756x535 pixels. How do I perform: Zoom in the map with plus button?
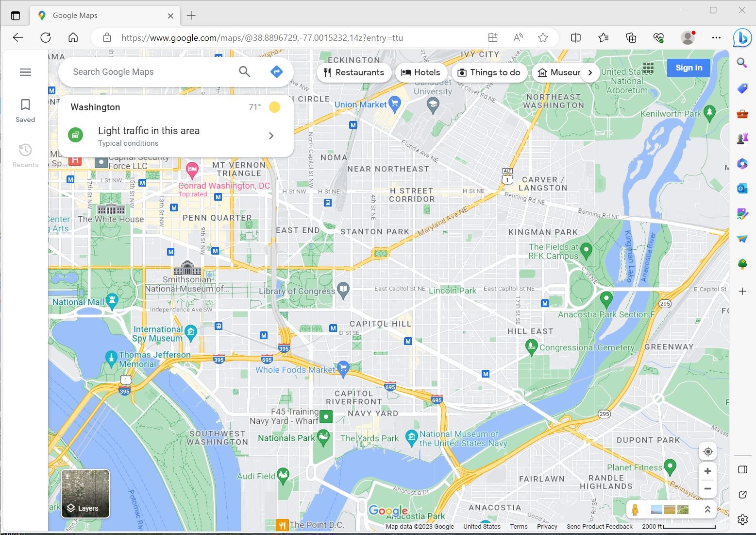708,471
